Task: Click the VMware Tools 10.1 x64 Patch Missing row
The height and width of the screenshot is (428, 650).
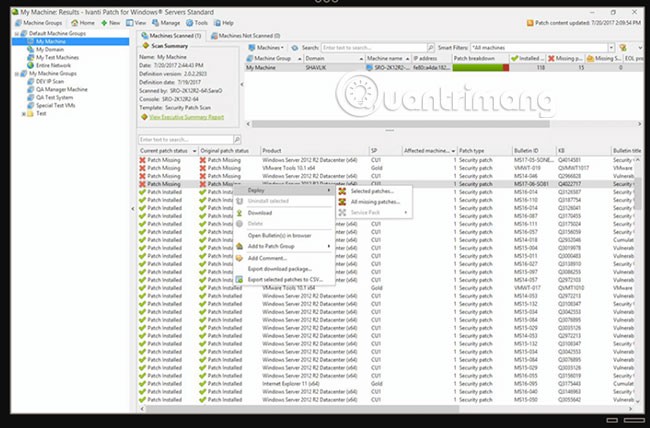Action: (387, 168)
